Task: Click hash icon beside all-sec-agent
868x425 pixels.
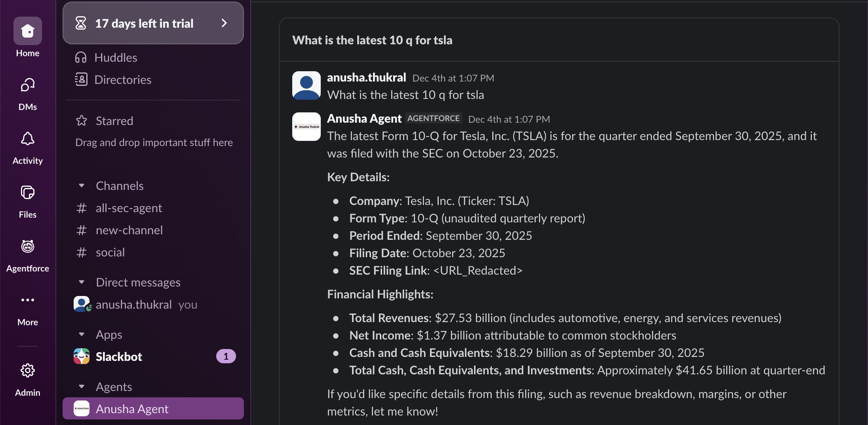Action: pos(82,208)
